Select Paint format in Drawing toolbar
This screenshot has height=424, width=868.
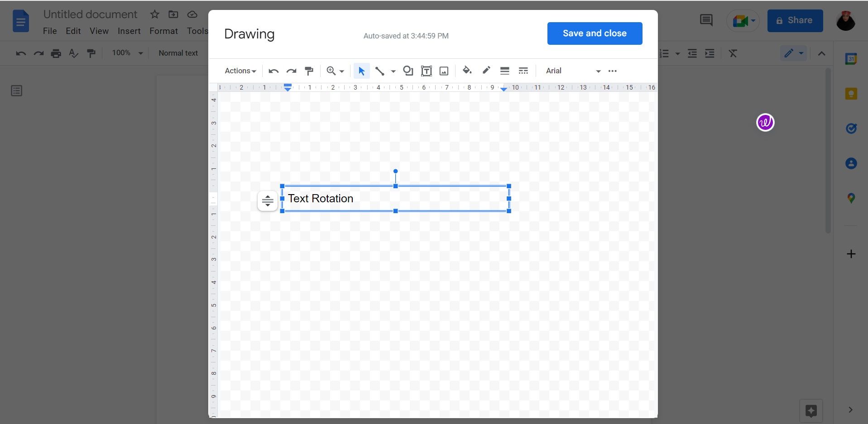309,71
